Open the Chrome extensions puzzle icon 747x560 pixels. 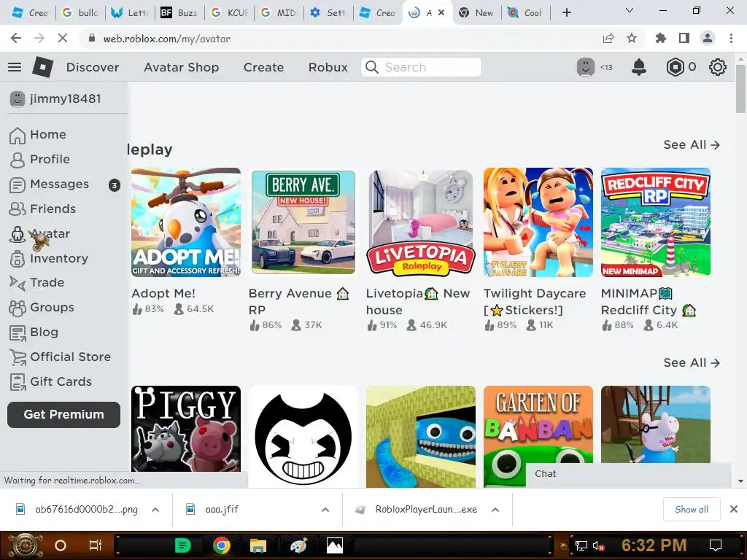[x=661, y=39]
